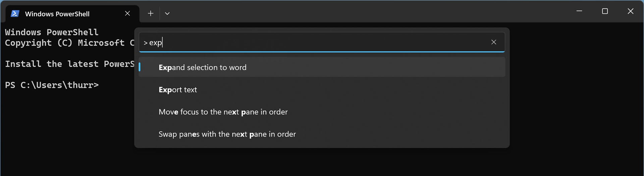Click the PS C:\Users\thurr> prompt line
The height and width of the screenshot is (176, 644).
52,85
